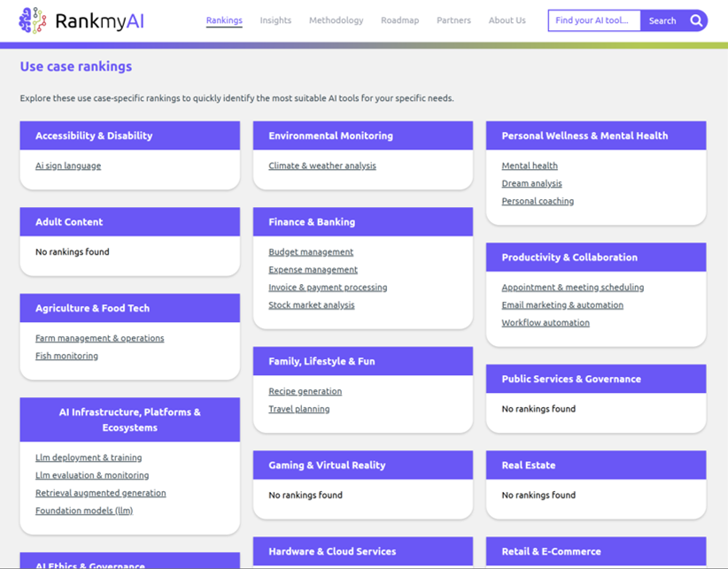Open the Fish monitoring ranking

(66, 356)
